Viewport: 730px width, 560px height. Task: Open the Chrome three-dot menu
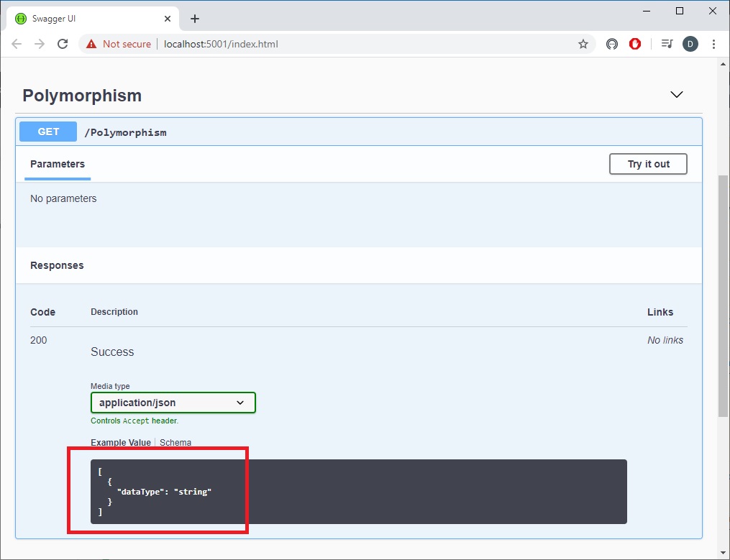tap(713, 44)
